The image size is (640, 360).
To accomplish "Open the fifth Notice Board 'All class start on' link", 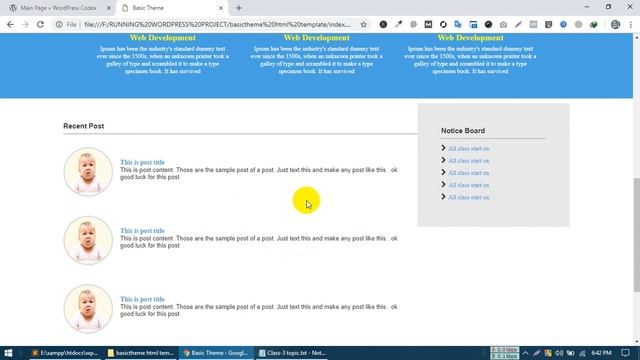I will [x=469, y=198].
